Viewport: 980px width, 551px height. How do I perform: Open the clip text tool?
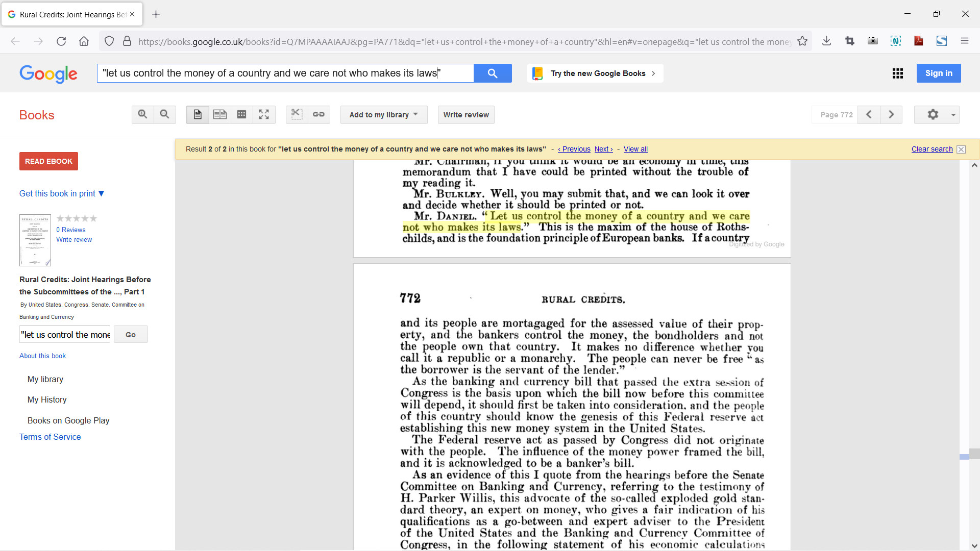pos(296,114)
